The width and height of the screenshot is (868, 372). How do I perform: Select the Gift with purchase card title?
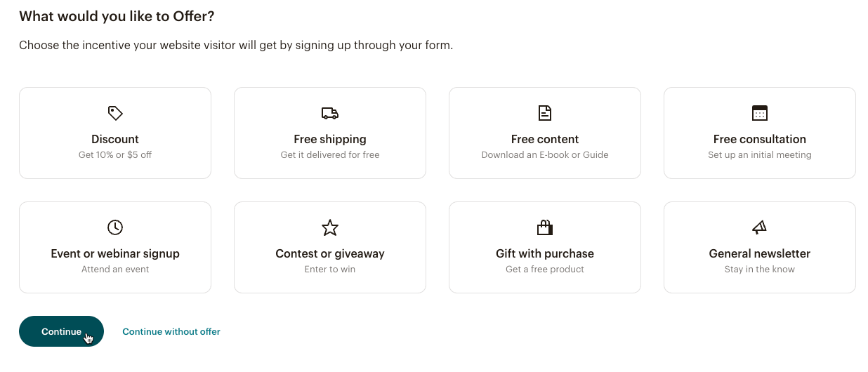(545, 253)
